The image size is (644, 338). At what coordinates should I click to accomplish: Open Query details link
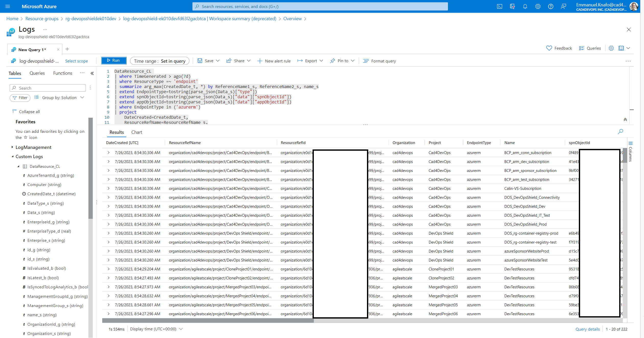click(588, 329)
